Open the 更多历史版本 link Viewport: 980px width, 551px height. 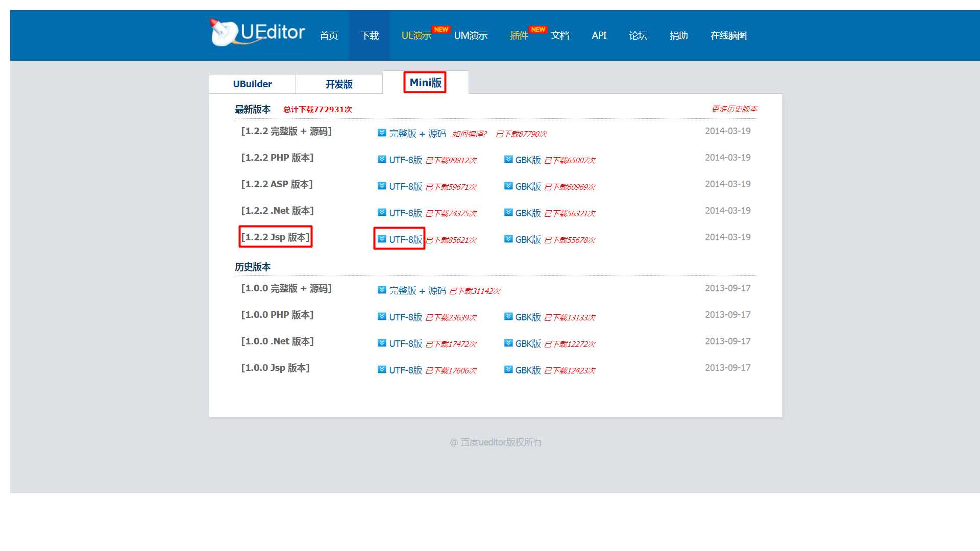click(734, 109)
